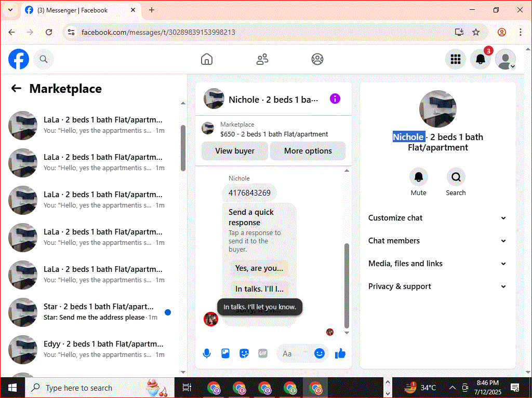Choose quick response "Yes, are you..."
Screen dimensions: 532x398
tap(259, 268)
